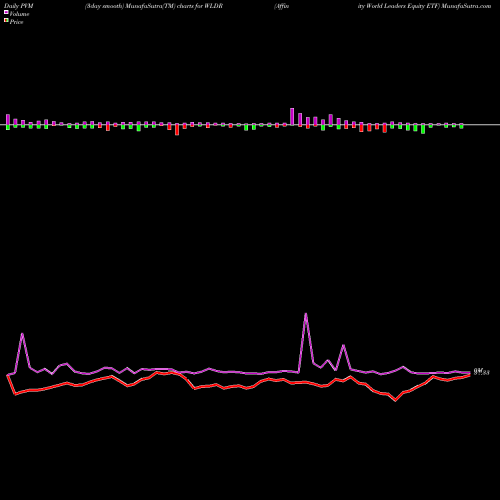
Task: Click the Volume legend color swatch
Action: click(x=6, y=12)
